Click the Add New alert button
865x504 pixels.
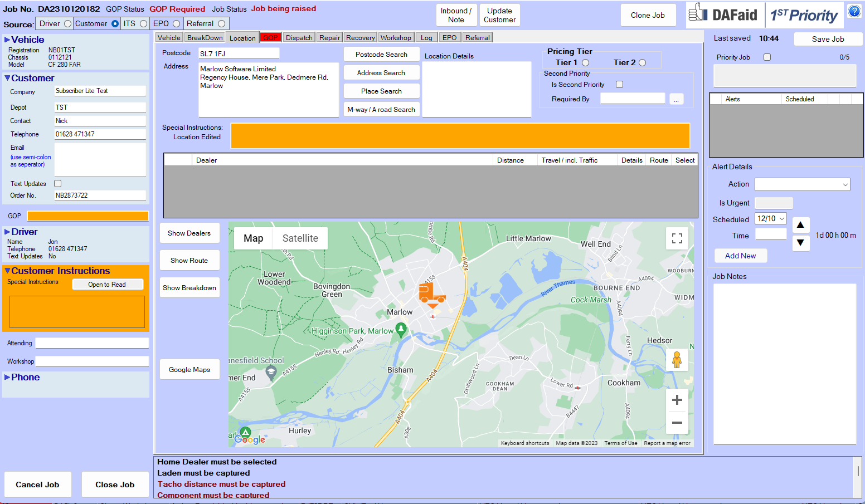pyautogui.click(x=740, y=256)
